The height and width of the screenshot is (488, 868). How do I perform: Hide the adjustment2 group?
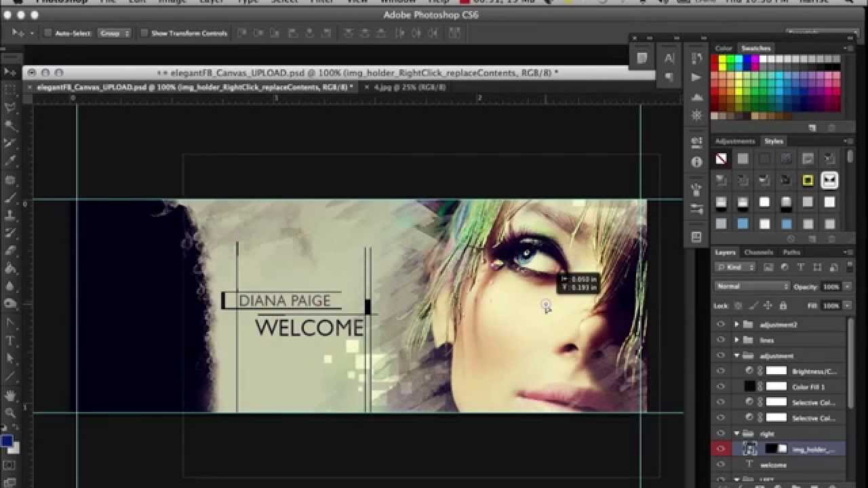point(721,325)
